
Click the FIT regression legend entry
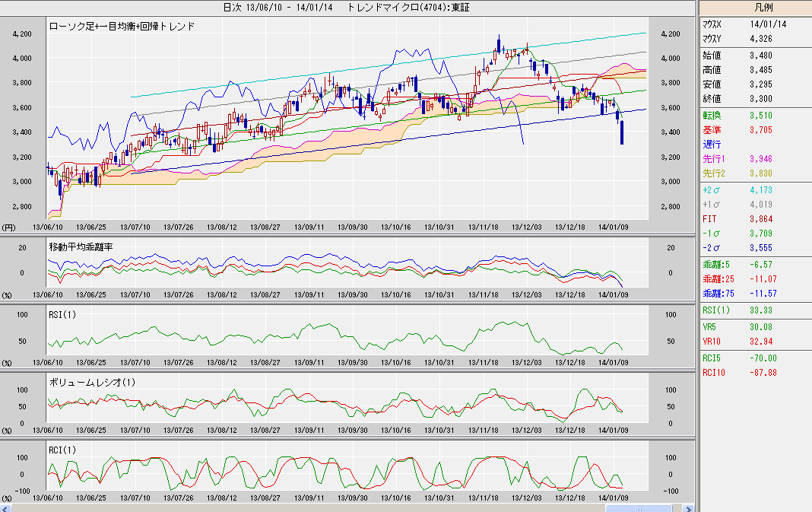pos(711,218)
